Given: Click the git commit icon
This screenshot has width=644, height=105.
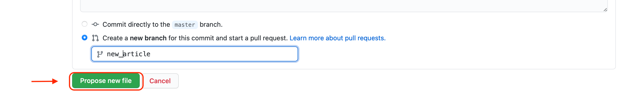Looking at the screenshot, I should tap(95, 24).
